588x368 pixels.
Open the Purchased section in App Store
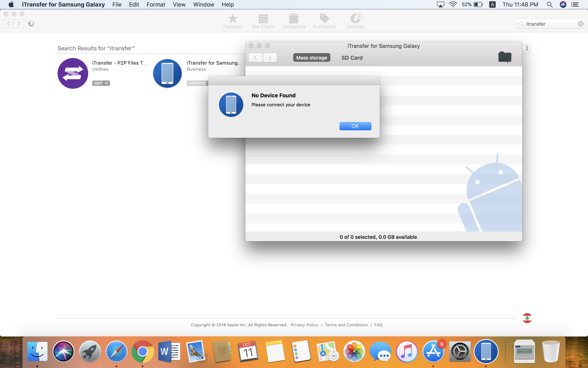click(x=324, y=21)
